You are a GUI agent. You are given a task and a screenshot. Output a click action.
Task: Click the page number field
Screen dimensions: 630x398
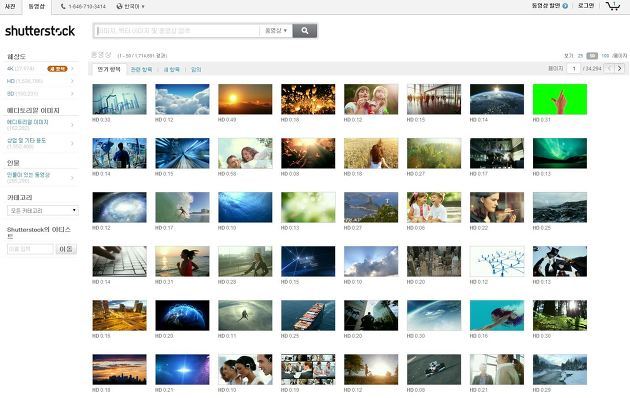(574, 69)
